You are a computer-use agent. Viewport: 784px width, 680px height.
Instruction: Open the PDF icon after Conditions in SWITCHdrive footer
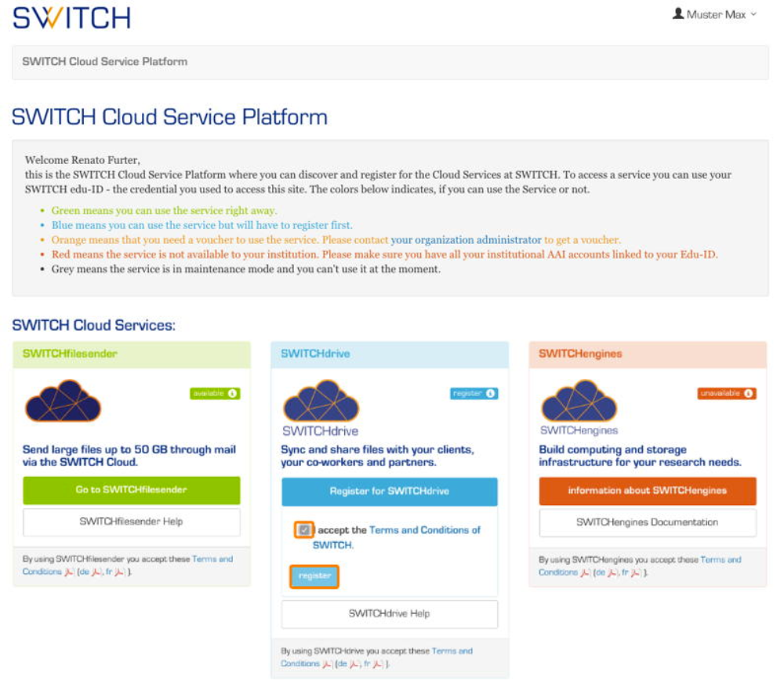[x=327, y=664]
